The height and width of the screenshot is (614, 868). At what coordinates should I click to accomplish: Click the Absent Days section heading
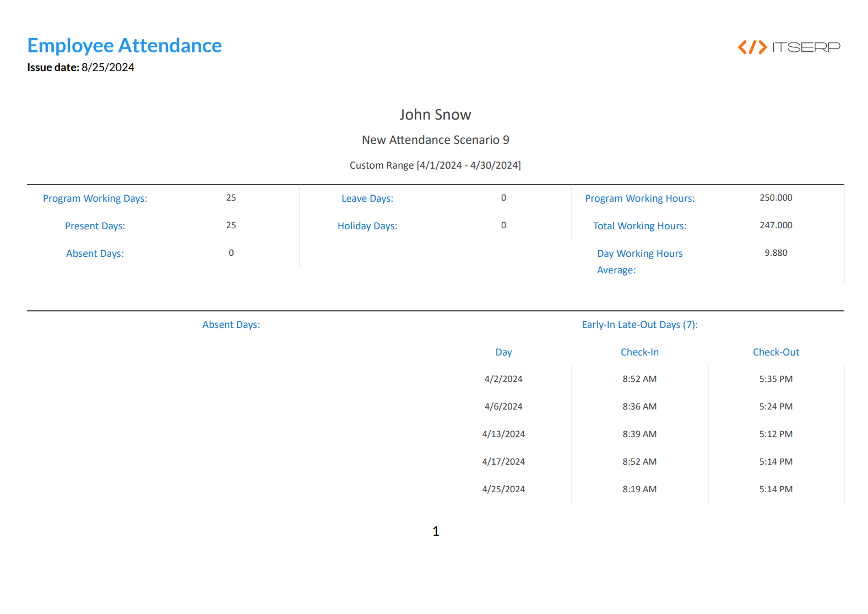231,325
